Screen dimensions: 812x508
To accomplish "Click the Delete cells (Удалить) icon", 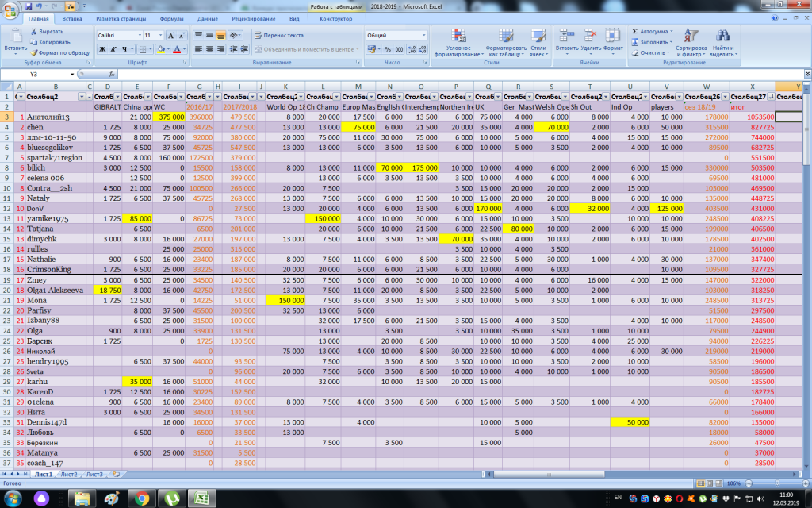I will click(590, 36).
